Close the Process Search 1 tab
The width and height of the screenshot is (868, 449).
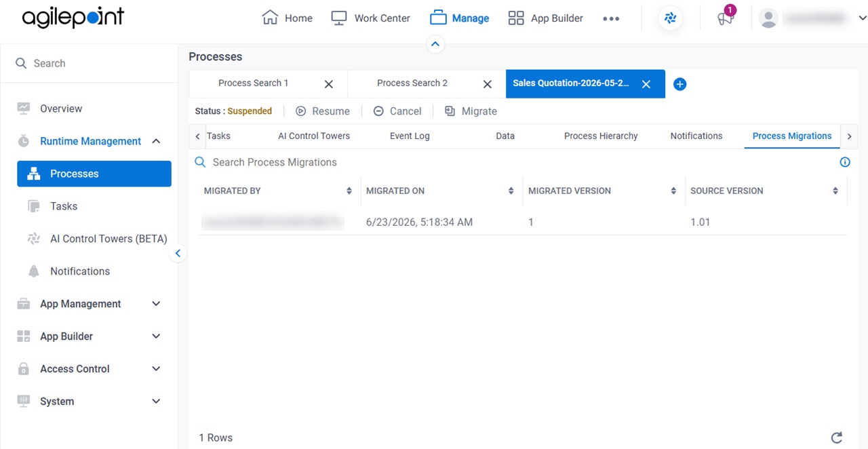click(329, 84)
